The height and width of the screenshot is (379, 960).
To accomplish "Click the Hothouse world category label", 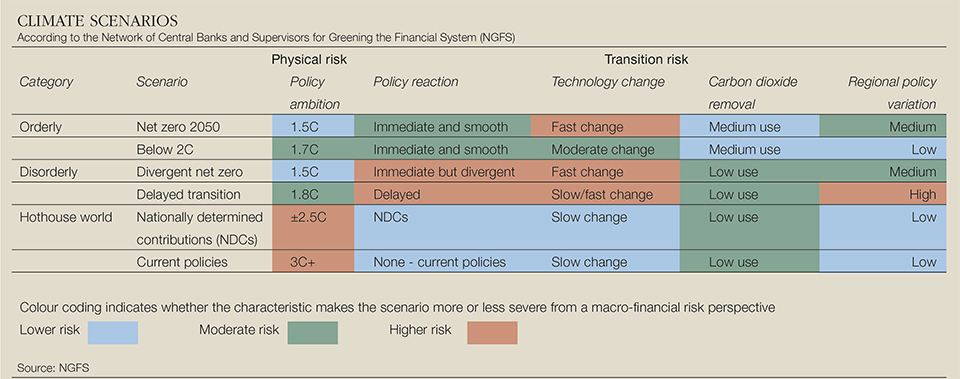I will tap(66, 217).
